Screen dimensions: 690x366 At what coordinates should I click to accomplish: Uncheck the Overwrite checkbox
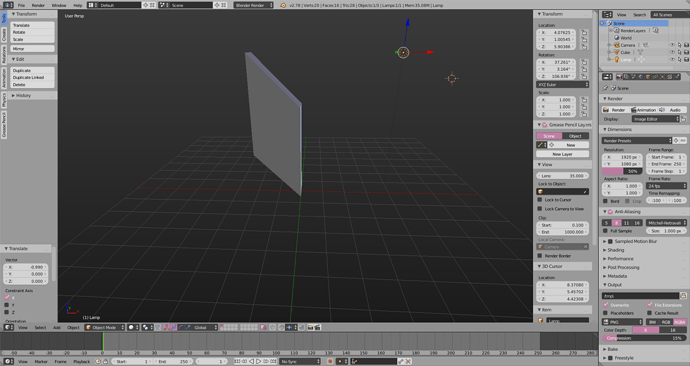pos(606,305)
